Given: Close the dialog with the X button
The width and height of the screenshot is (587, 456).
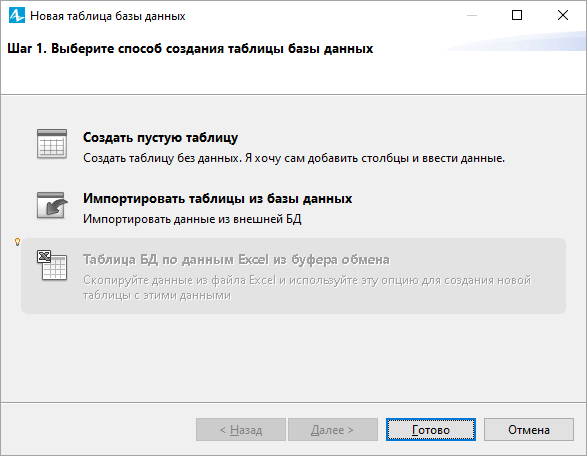Looking at the screenshot, I should tap(563, 15).
